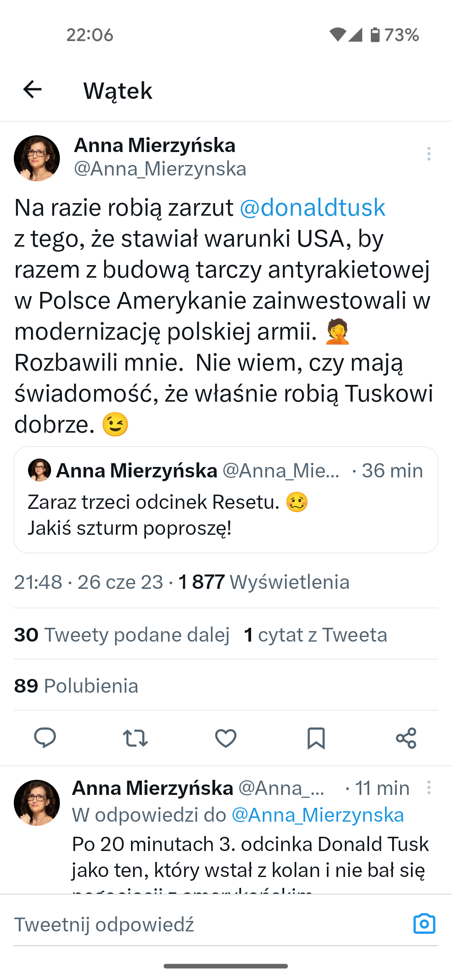This screenshot has width=452, height=980.
Task: View the 30 Tweety podane dalej list
Action: pyautogui.click(x=122, y=634)
